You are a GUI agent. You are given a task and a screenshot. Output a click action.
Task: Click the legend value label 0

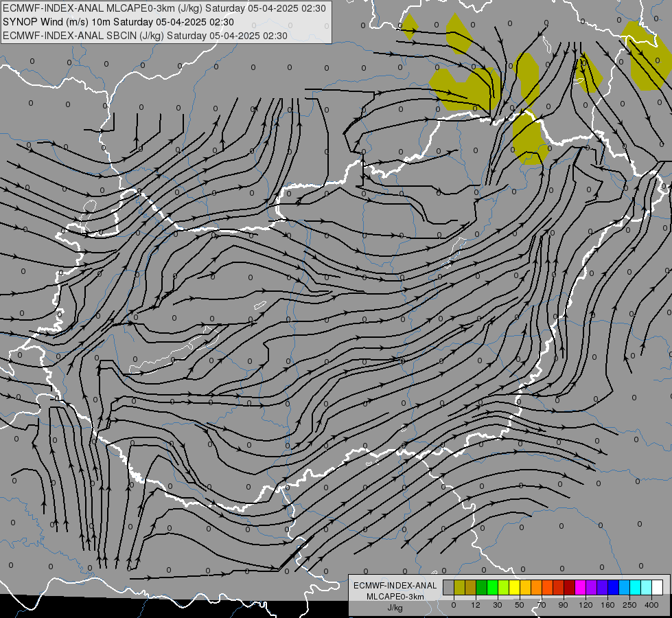click(454, 605)
